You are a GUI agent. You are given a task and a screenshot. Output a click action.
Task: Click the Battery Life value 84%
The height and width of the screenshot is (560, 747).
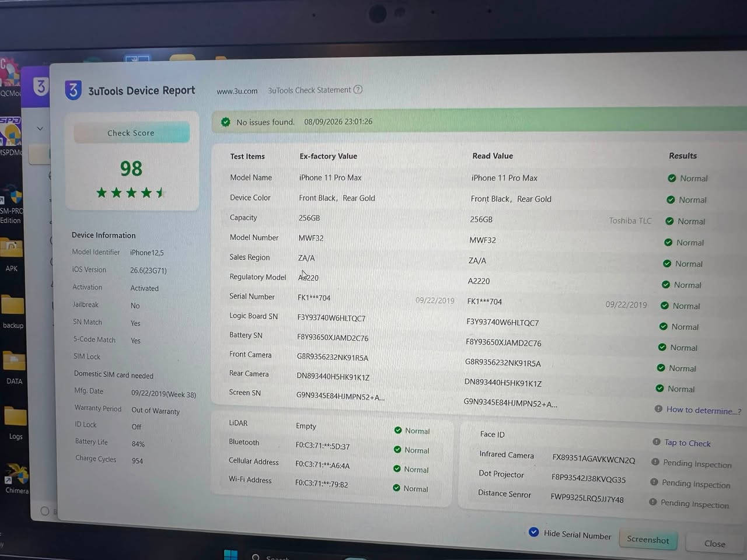click(138, 444)
